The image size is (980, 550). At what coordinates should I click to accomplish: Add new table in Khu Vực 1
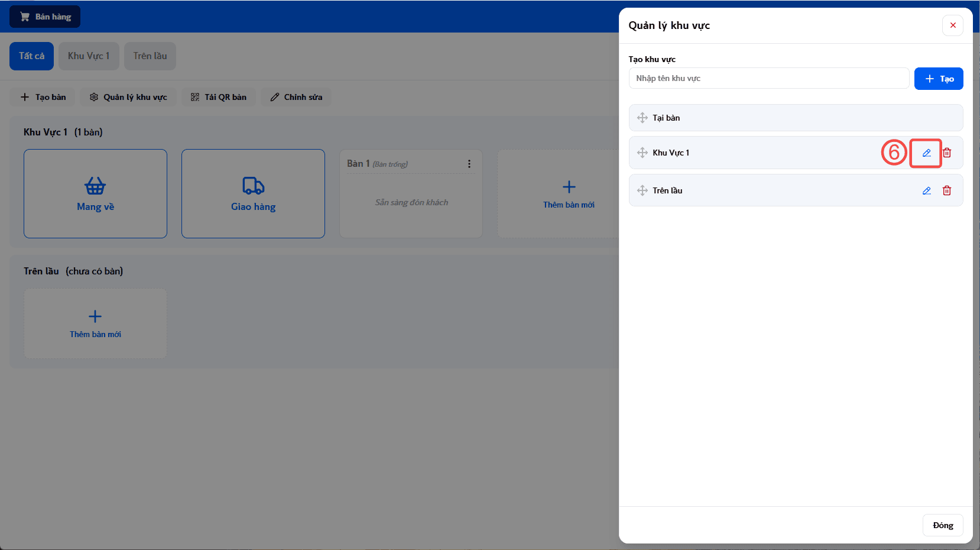coord(559,193)
